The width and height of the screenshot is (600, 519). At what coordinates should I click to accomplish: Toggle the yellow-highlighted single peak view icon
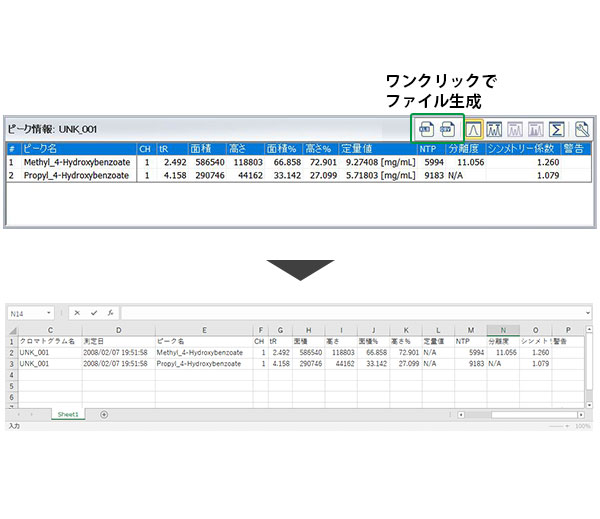click(x=473, y=129)
